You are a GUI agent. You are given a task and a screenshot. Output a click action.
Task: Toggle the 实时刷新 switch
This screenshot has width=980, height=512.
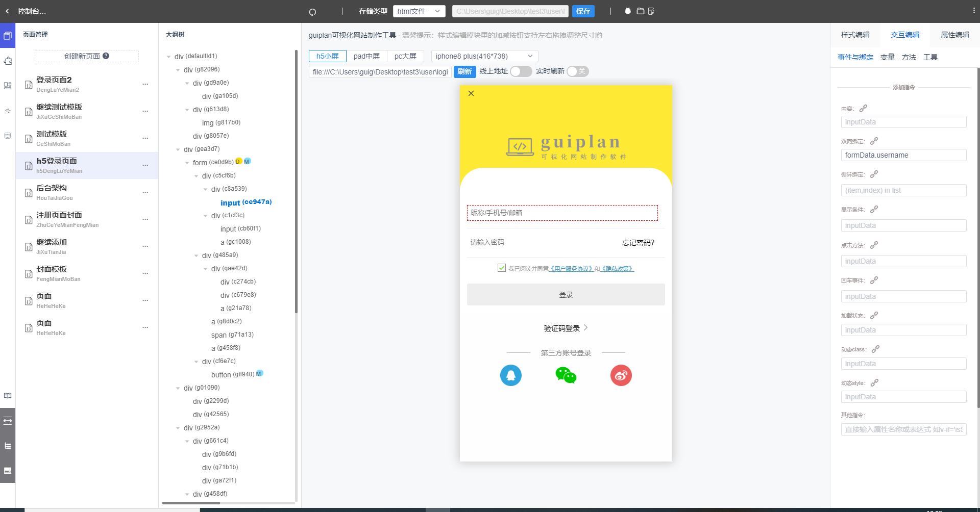pos(577,71)
